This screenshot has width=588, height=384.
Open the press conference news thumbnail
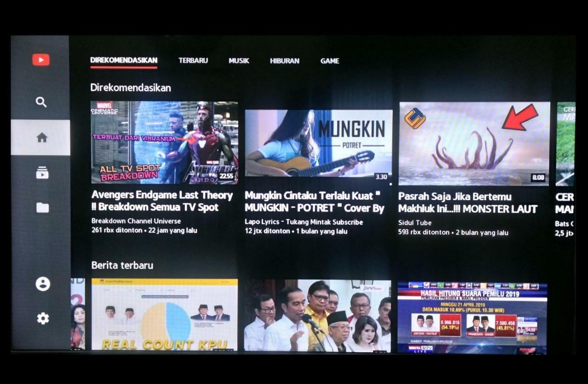317,316
